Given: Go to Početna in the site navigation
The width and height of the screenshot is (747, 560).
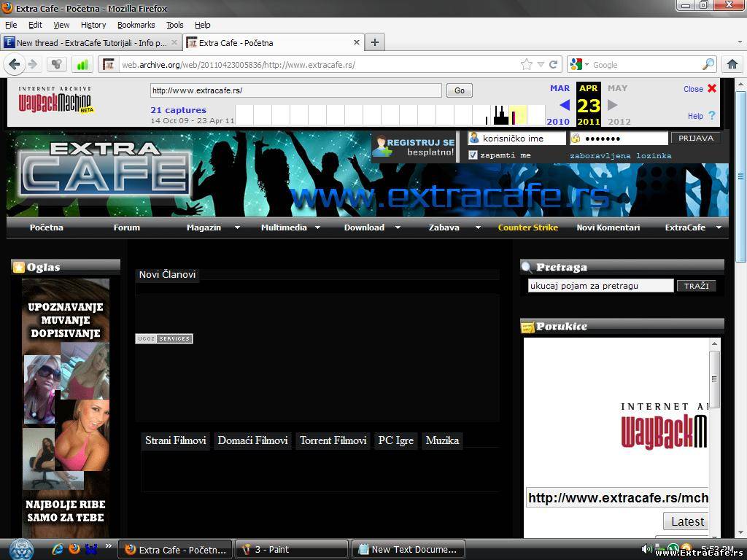Looking at the screenshot, I should coord(47,227).
